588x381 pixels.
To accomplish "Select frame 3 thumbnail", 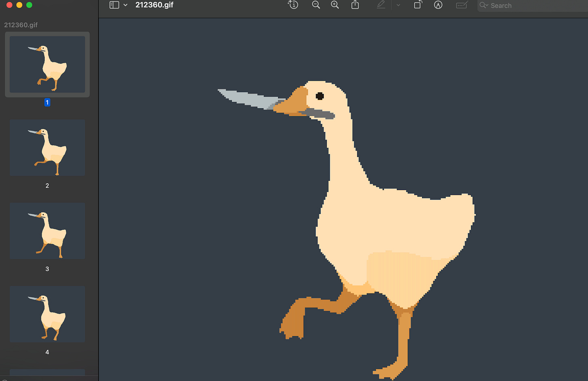I will [x=47, y=231].
